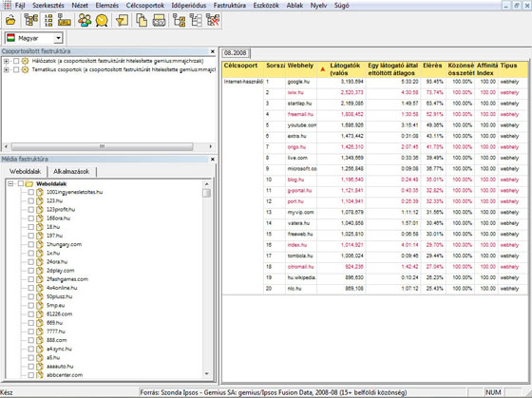Click the Weboldalak folder icon
532x398 pixels.
pyautogui.click(x=28, y=183)
